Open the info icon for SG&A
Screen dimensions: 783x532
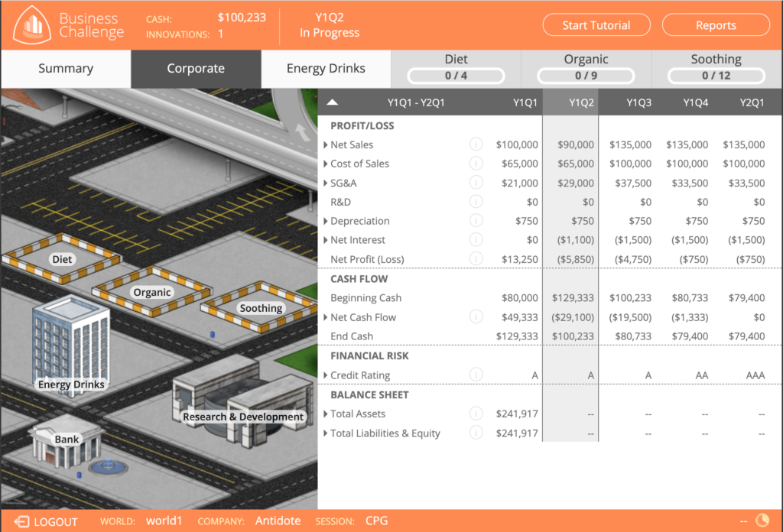pyautogui.click(x=476, y=183)
